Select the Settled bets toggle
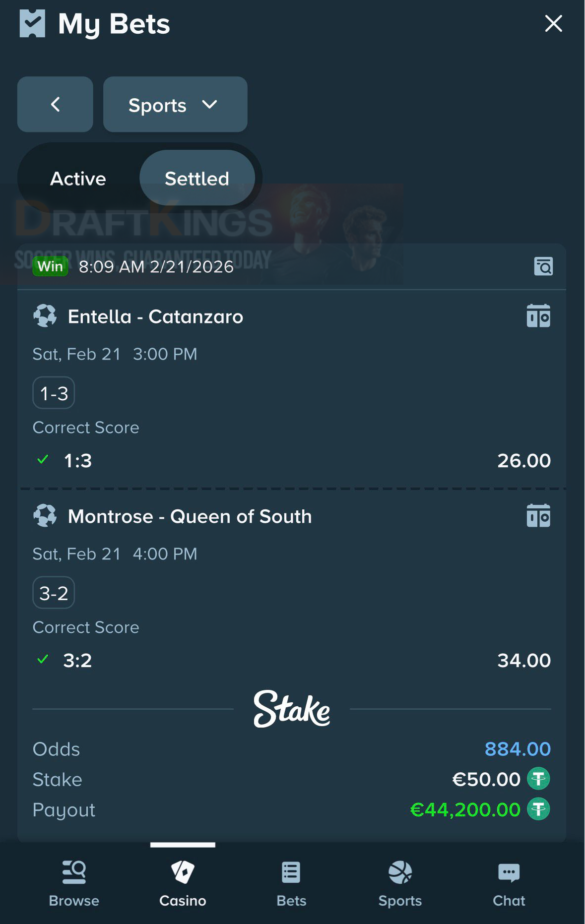Image resolution: width=585 pixels, height=924 pixels. point(197,179)
